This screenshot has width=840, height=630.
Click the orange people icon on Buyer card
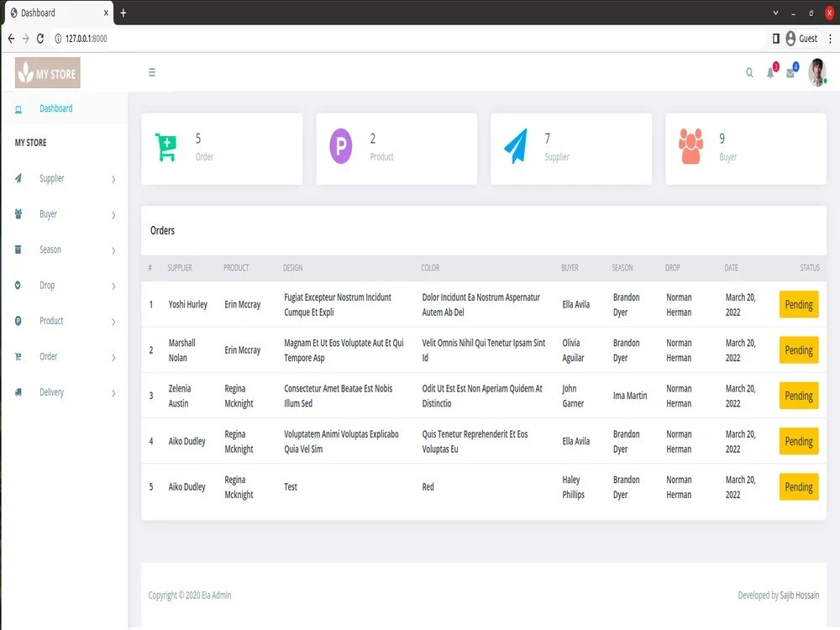point(690,145)
